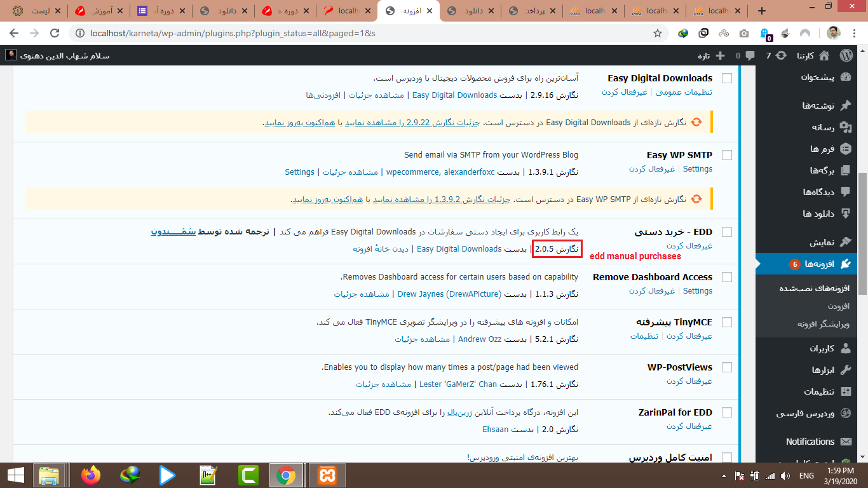Select افزودن submenu under plugins
The height and width of the screenshot is (488, 868).
(837, 306)
